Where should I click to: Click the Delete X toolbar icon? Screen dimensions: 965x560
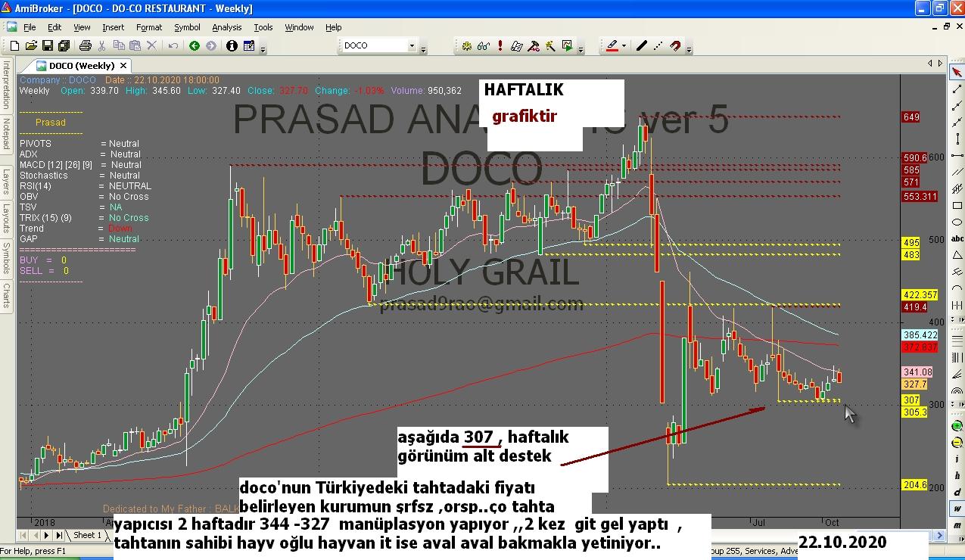[151, 46]
